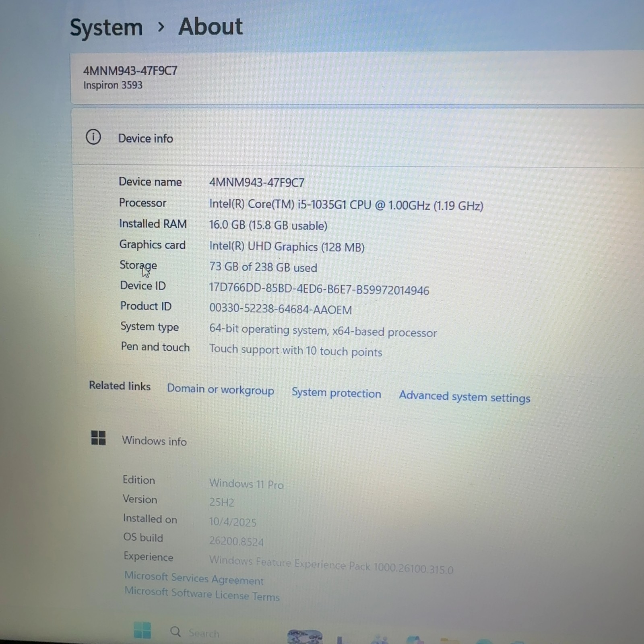Click the breadcrumb chevron after System

161,27
